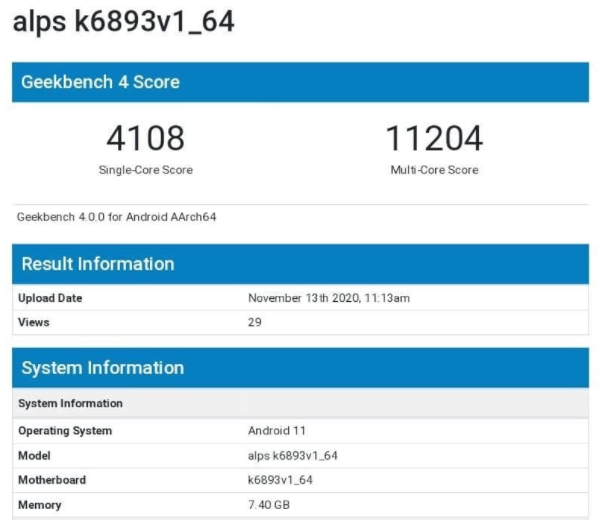
Task: Select the Motherboard row label
Action: tap(52, 480)
